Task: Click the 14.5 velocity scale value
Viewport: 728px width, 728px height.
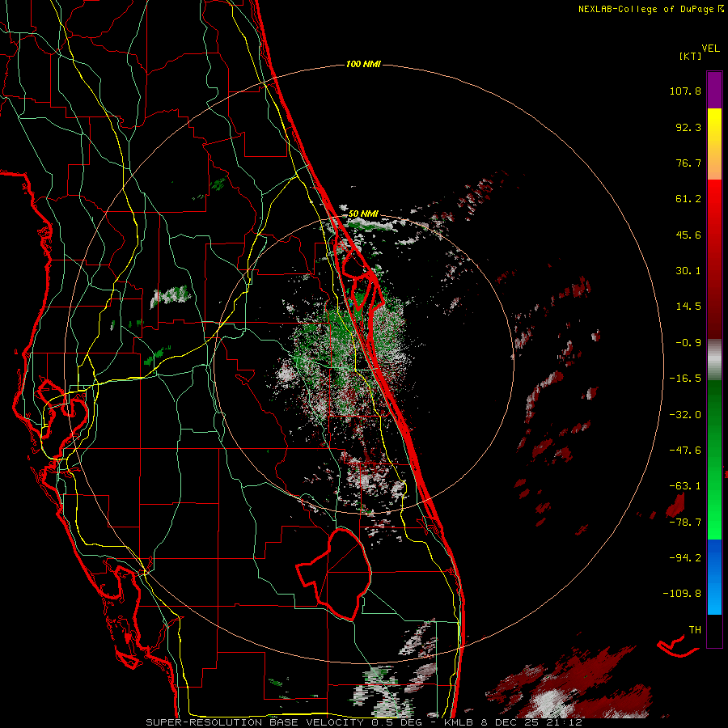Action: [688, 307]
